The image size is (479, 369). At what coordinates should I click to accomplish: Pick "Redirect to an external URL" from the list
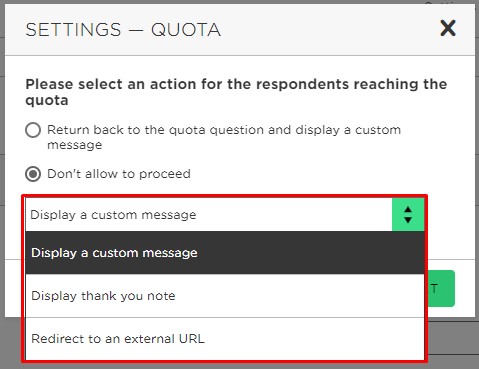(x=225, y=339)
